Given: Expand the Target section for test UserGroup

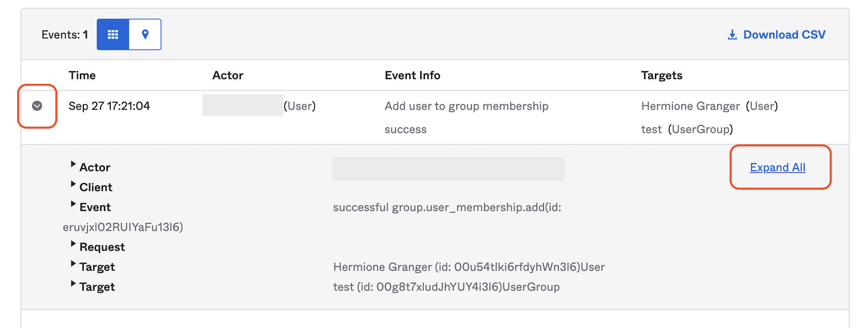Looking at the screenshot, I should coord(73,284).
